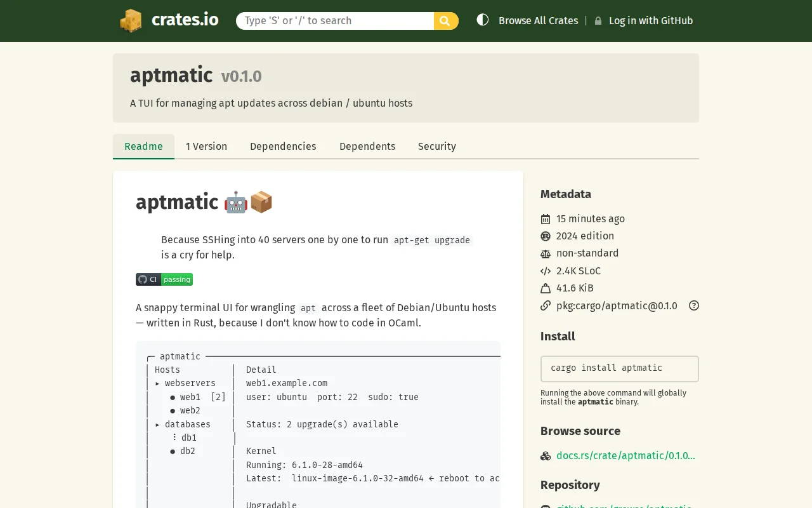Open the Dependents tab
The image size is (812, 508).
click(x=367, y=146)
